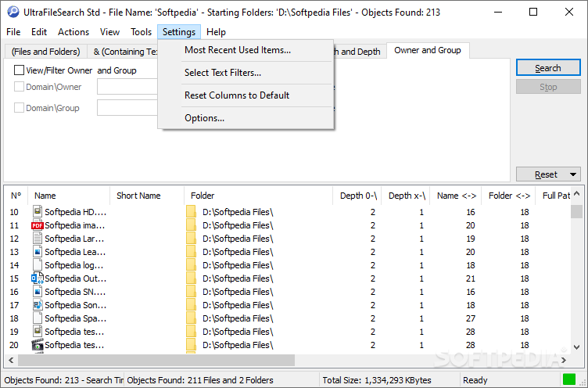The image size is (588, 388).
Task: Open the File menu
Action: pos(13,32)
